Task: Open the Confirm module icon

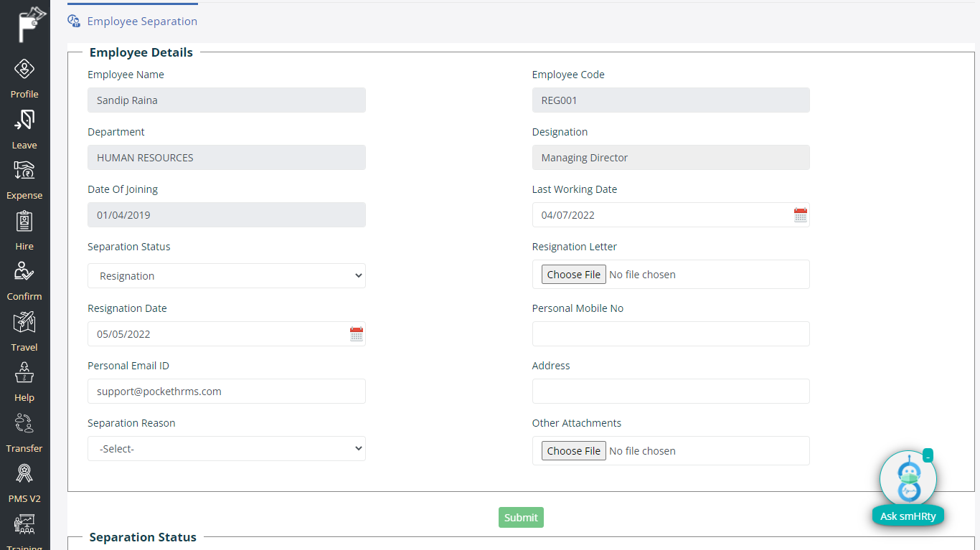Action: pos(24,272)
